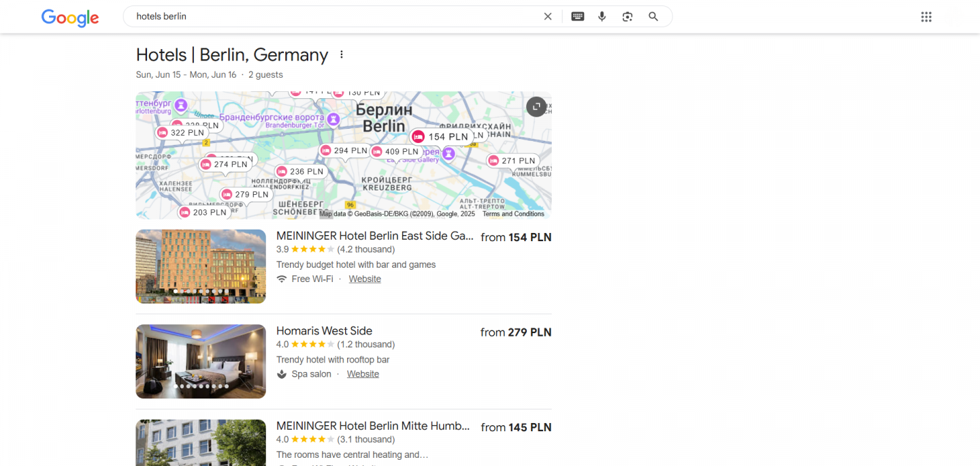The image size is (980, 466).
Task: Clear the search query with the X icon
Action: click(x=548, y=16)
